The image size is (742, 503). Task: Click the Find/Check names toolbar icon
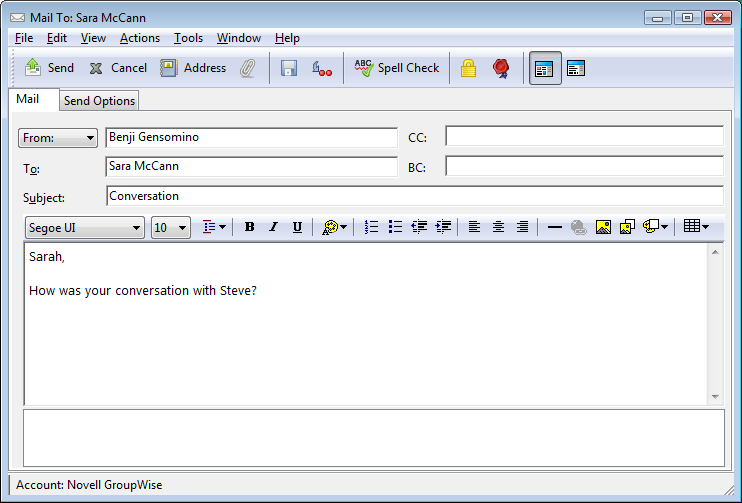coord(322,69)
